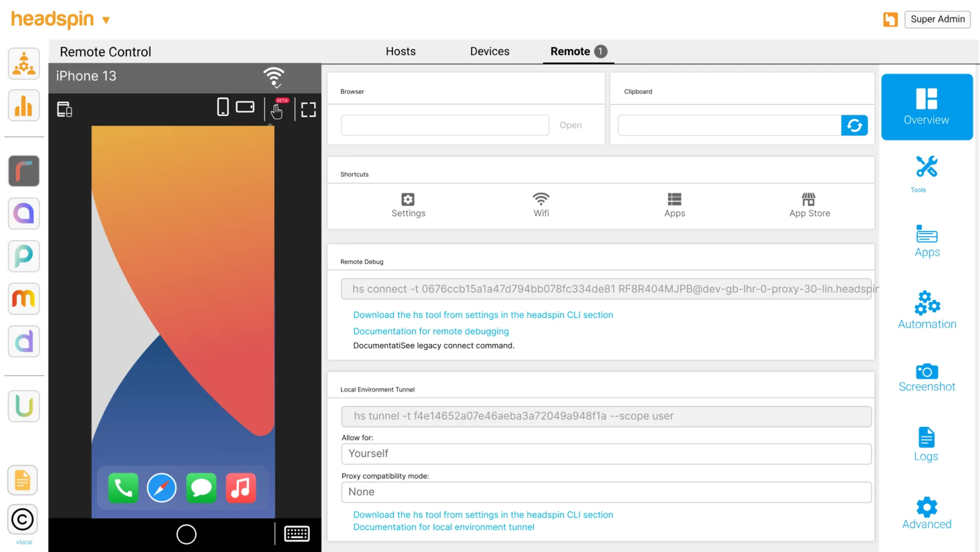Expand the 'Allow for' dropdown
This screenshot has width=980, height=552.
point(606,454)
